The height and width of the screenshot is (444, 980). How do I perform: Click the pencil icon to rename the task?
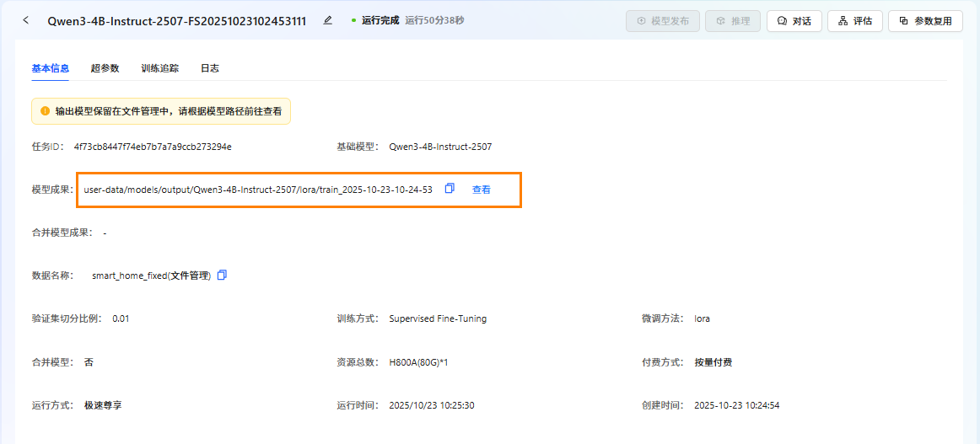pyautogui.click(x=327, y=20)
